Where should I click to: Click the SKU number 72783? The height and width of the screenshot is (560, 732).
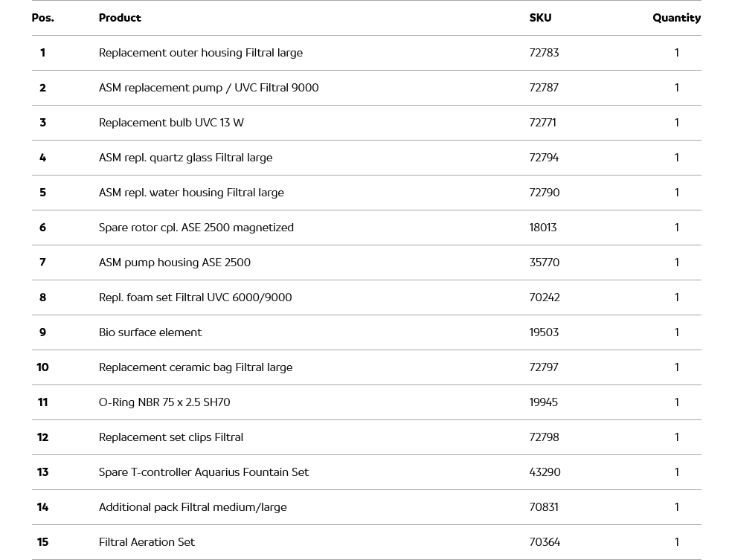pos(544,53)
